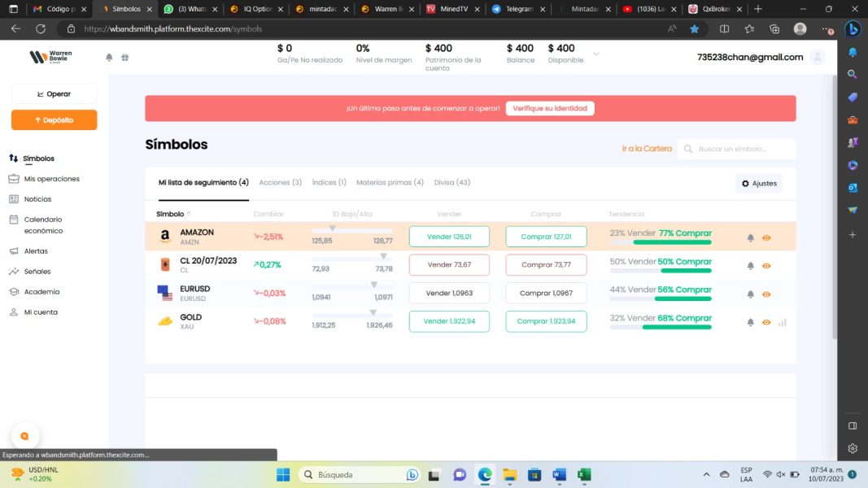Set alert bell for EURUSD row

pyautogui.click(x=750, y=294)
